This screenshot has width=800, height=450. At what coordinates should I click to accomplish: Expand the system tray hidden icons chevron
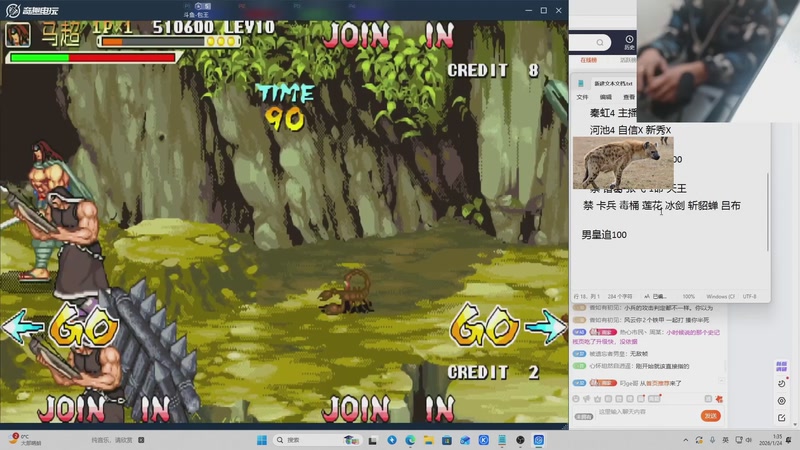pyautogui.click(x=685, y=440)
